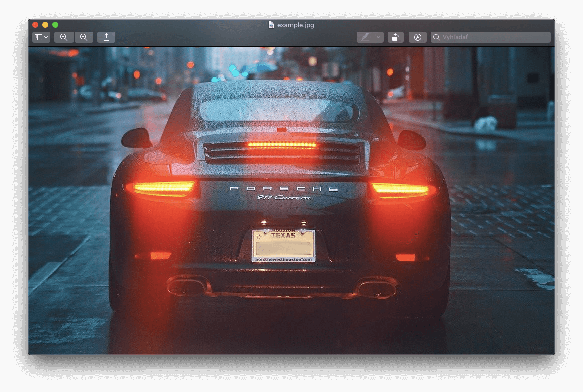Image resolution: width=583 pixels, height=392 pixels.
Task: Rotate the image using the toolbar
Action: click(x=396, y=37)
